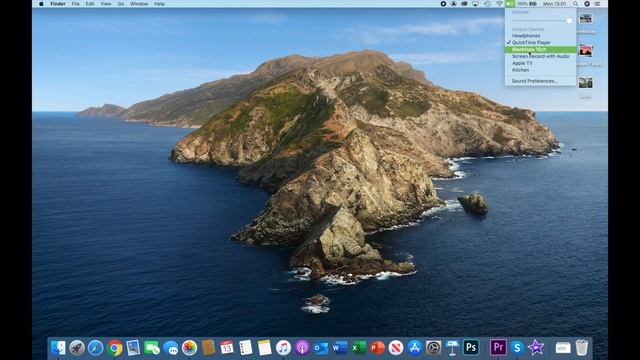
Task: Select the pink sunset desktop file thumbnail
Action: point(585,51)
